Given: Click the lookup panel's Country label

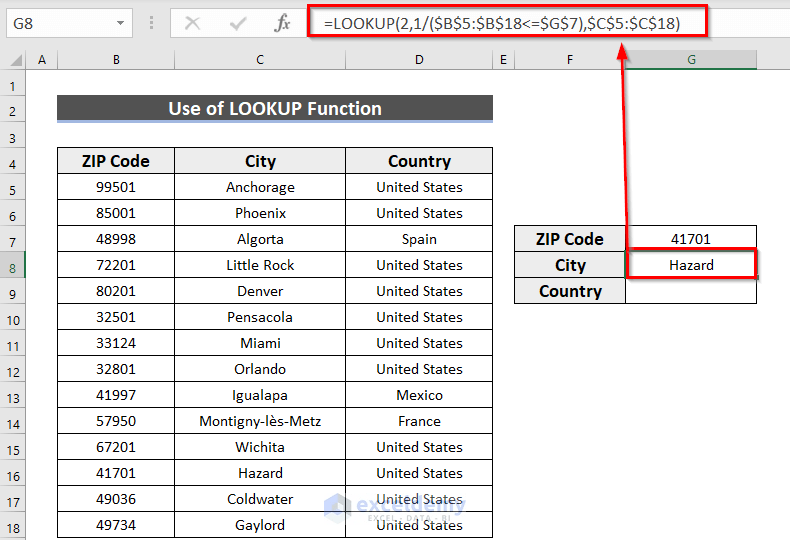Looking at the screenshot, I should [x=570, y=291].
